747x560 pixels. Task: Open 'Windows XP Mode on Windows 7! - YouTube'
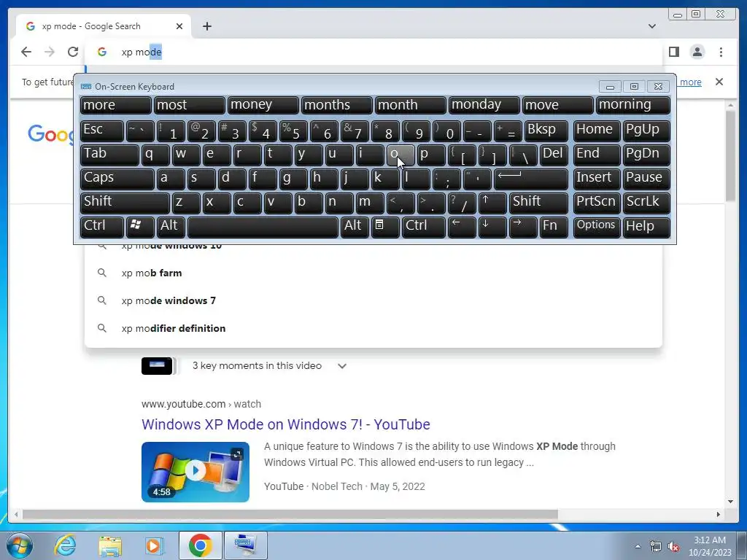point(286,424)
